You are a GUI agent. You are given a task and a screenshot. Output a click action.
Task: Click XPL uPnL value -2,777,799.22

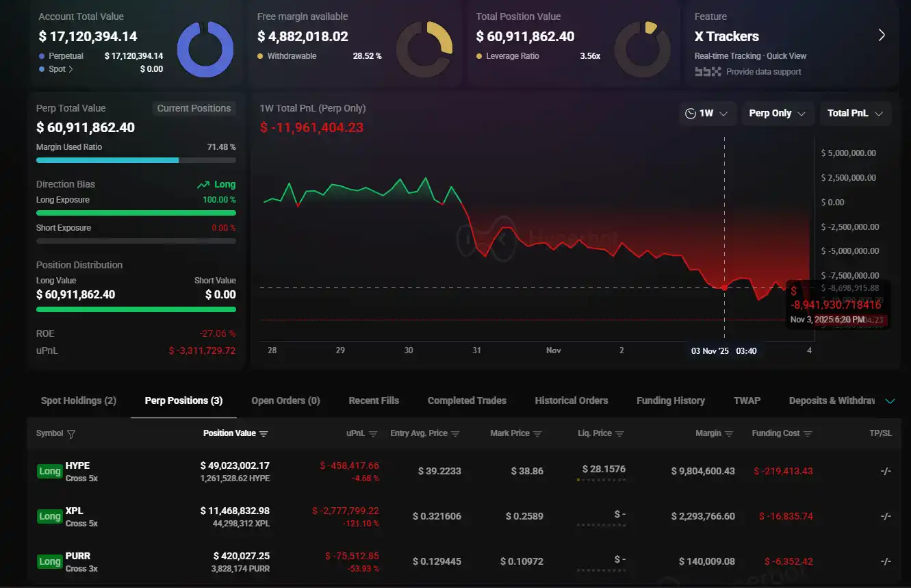click(x=346, y=511)
